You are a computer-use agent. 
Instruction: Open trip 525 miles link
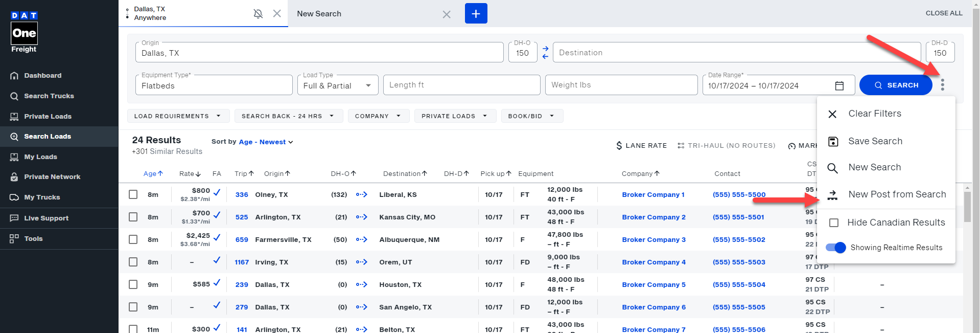[x=242, y=217]
